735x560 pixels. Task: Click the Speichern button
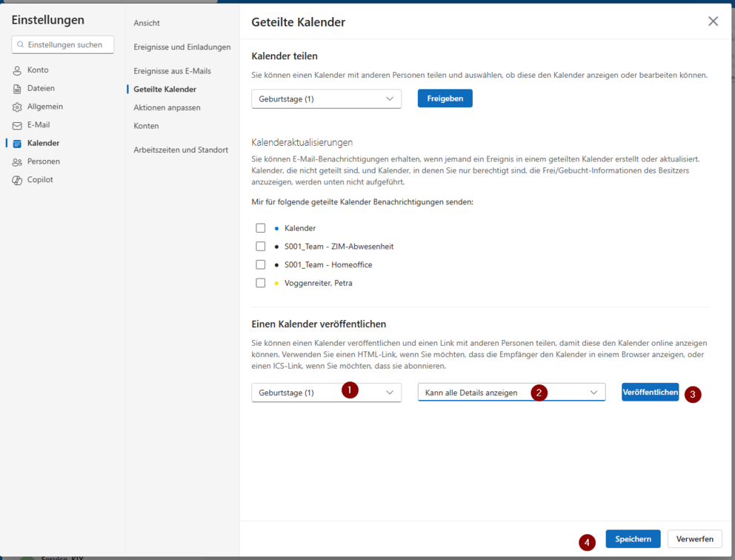[x=633, y=539]
